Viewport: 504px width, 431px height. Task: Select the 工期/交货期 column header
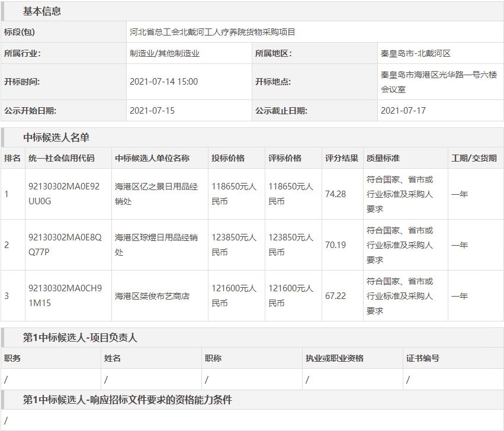(474, 158)
